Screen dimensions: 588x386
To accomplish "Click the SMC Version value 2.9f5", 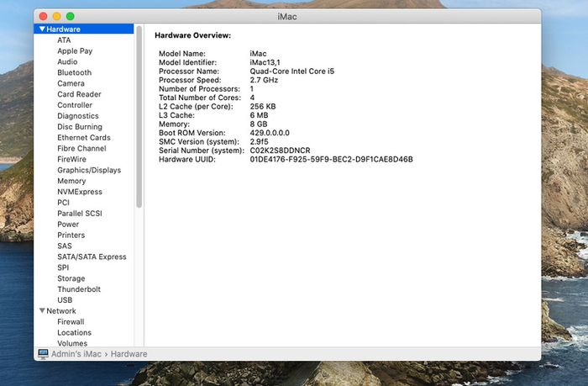I will click(259, 141).
